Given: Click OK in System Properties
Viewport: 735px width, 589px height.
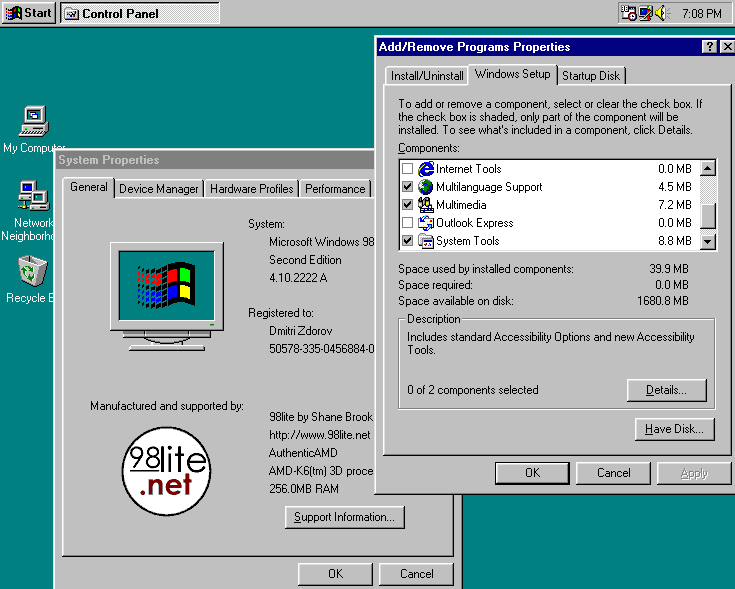Looking at the screenshot, I should coord(335,574).
